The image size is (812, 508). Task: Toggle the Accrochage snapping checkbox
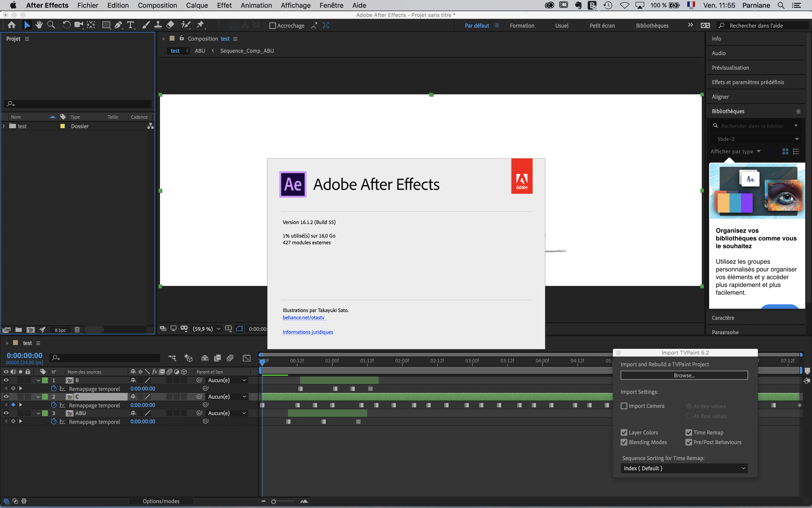coord(272,26)
